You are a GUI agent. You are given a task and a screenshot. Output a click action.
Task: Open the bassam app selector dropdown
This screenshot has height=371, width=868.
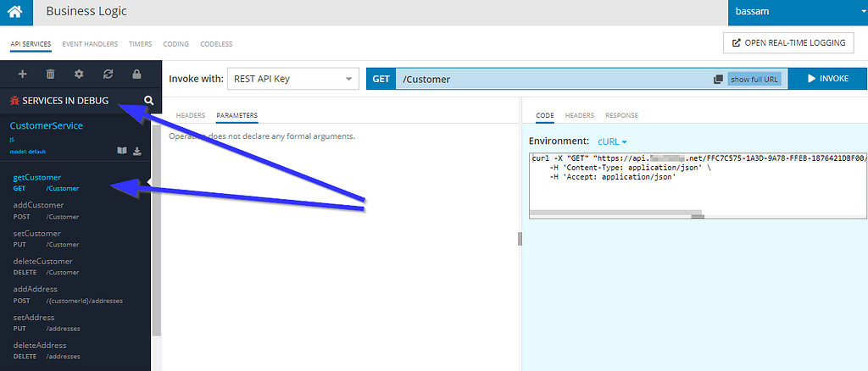pos(797,13)
